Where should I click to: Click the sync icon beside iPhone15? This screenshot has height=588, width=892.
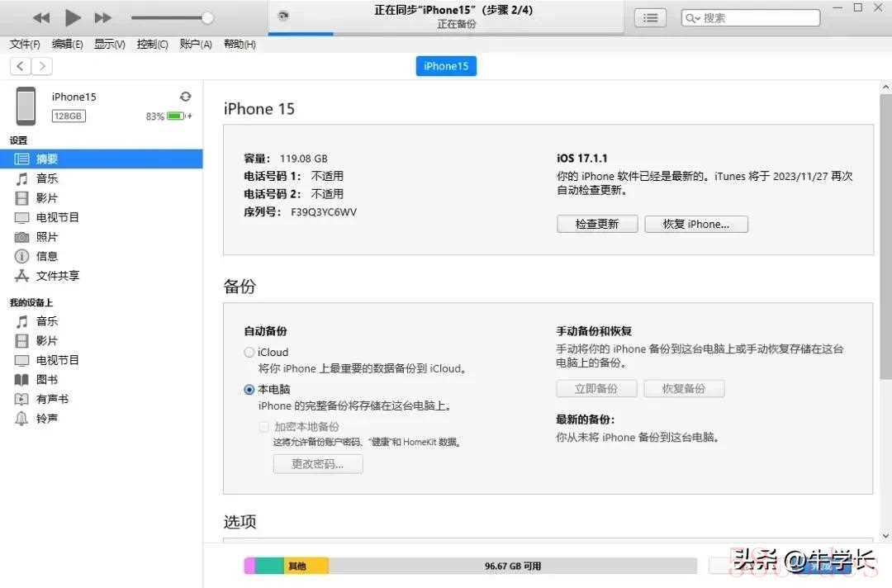(x=186, y=97)
